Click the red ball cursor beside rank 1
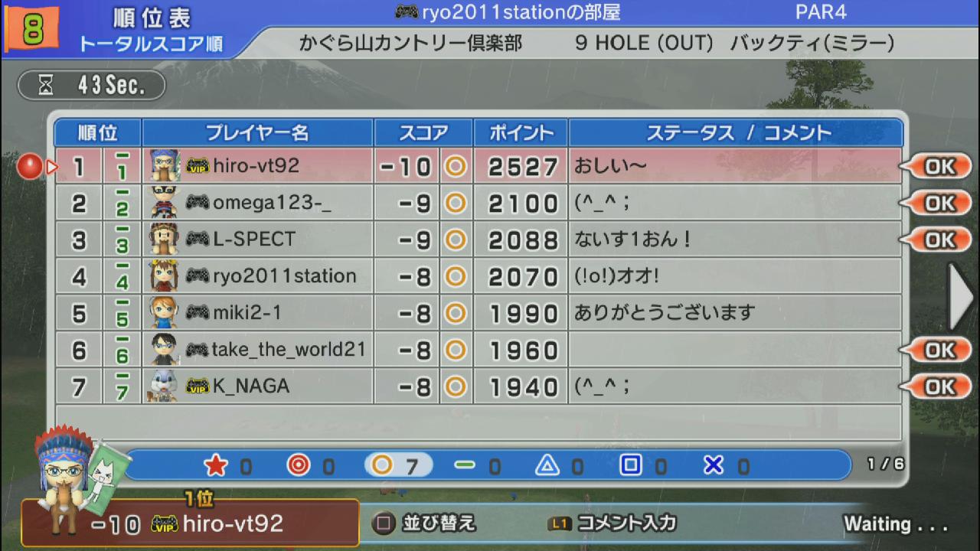This screenshot has width=980, height=551. coord(29,166)
